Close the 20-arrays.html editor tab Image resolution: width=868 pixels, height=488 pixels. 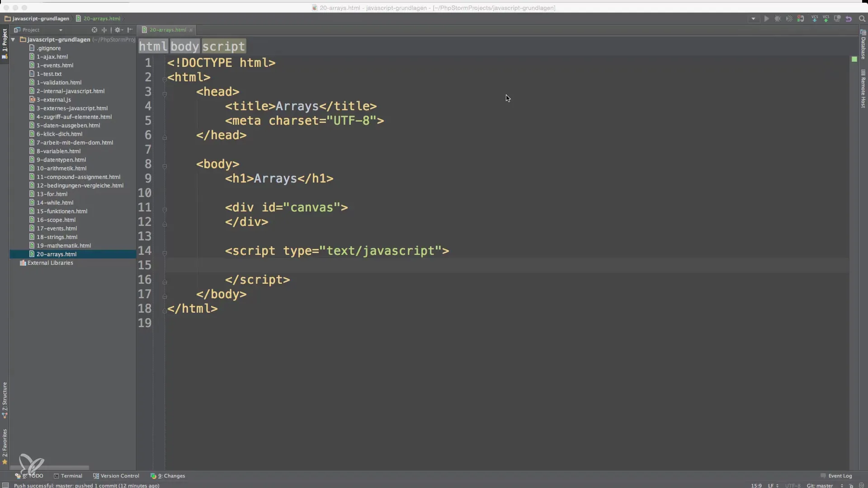(x=191, y=30)
